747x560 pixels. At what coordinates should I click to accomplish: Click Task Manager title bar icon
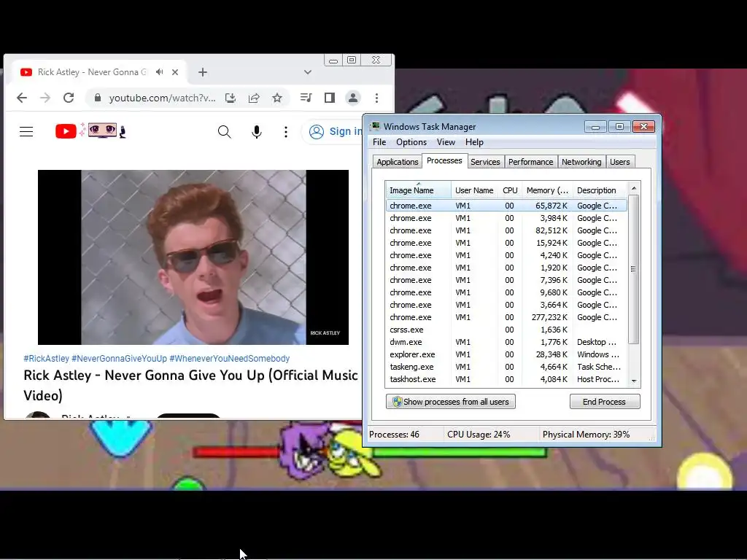point(376,126)
